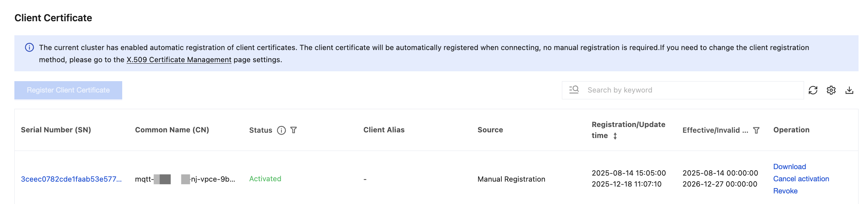
Task: Open the Status column filter
Action: click(x=294, y=130)
